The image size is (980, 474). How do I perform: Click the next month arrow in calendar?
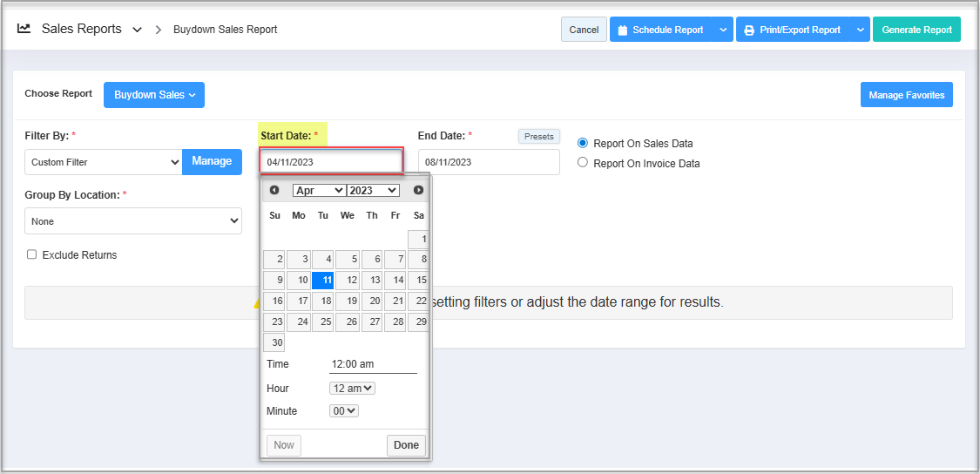418,190
